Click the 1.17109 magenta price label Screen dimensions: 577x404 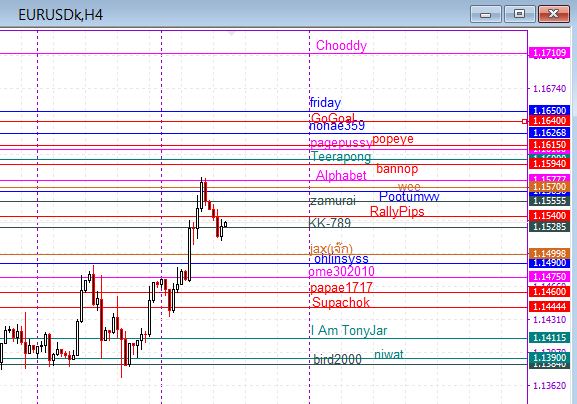pos(549,53)
